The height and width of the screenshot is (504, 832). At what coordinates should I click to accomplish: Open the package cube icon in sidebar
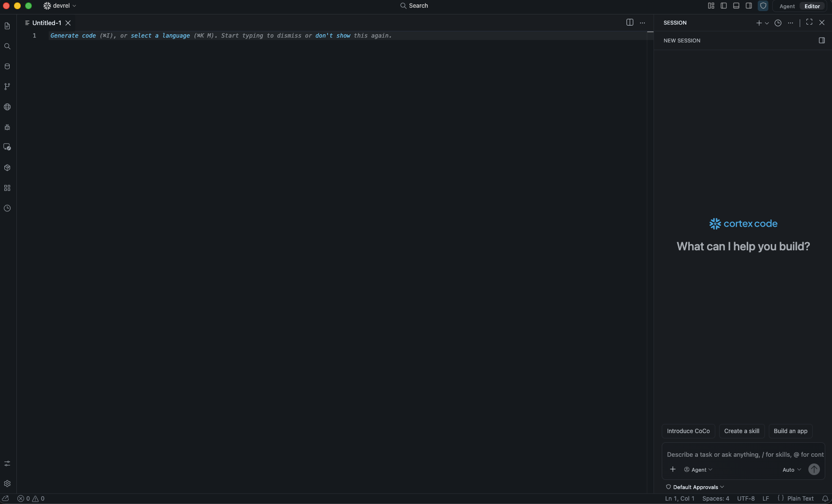pyautogui.click(x=7, y=168)
